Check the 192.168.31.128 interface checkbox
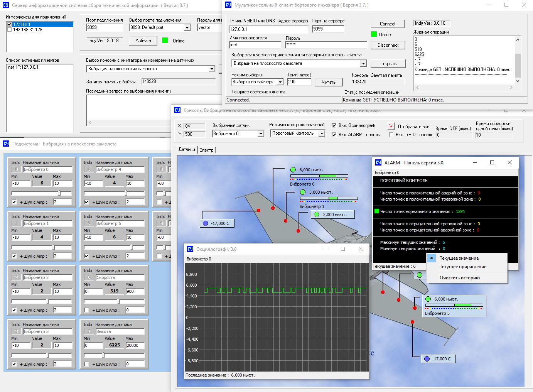The height and width of the screenshot is (392, 533). coord(10,30)
